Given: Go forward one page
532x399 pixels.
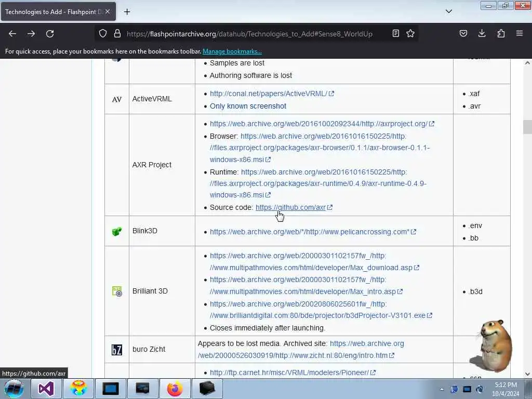Looking at the screenshot, I should coord(31,34).
